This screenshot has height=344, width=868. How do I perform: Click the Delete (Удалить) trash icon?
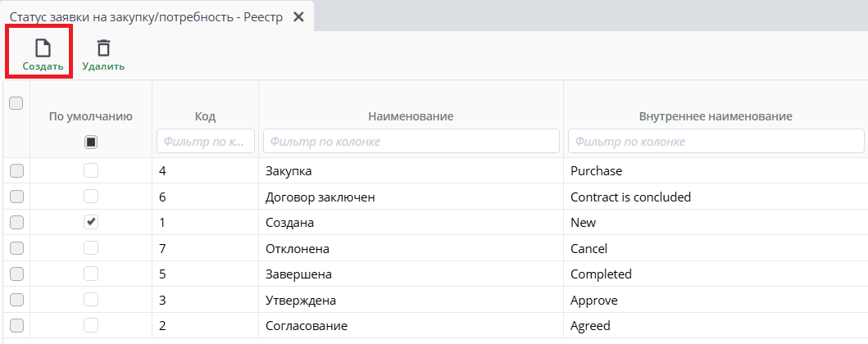[103, 48]
